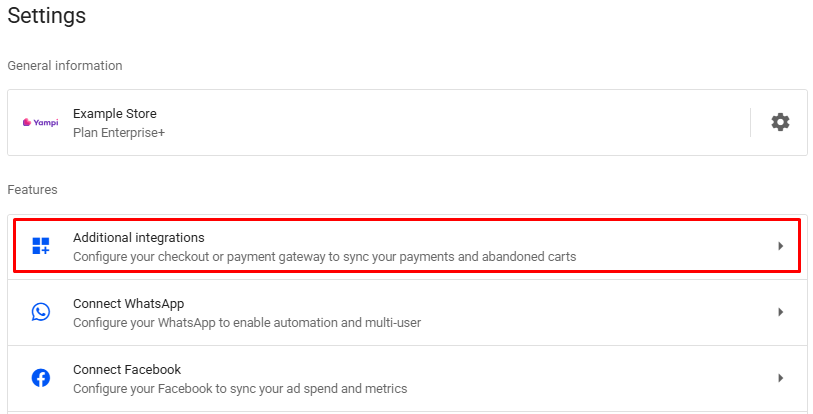This screenshot has height=414, width=813.
Task: Click the WhatsApp logo icon
Action: (41, 312)
